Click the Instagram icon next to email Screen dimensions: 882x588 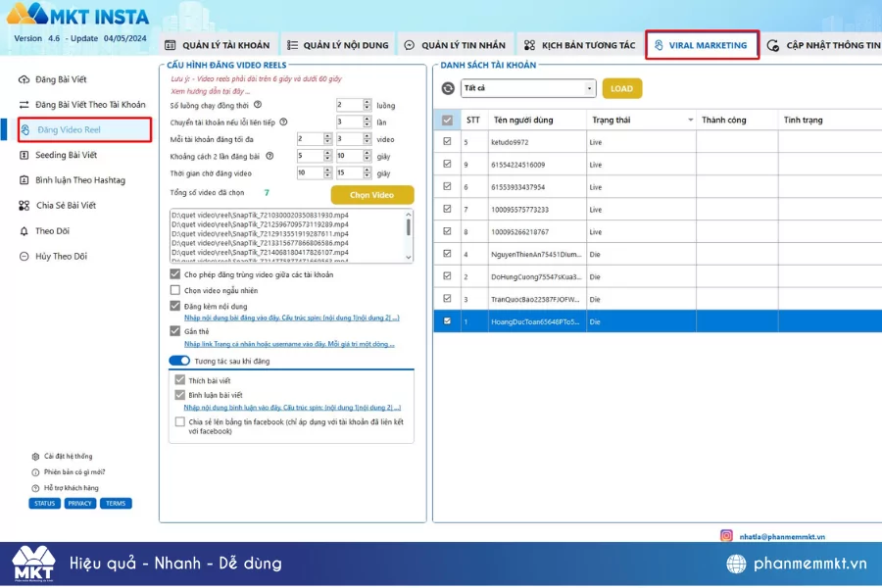726,536
